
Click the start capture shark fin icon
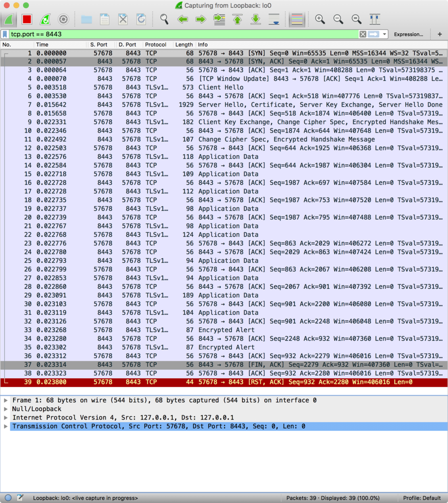click(x=9, y=20)
